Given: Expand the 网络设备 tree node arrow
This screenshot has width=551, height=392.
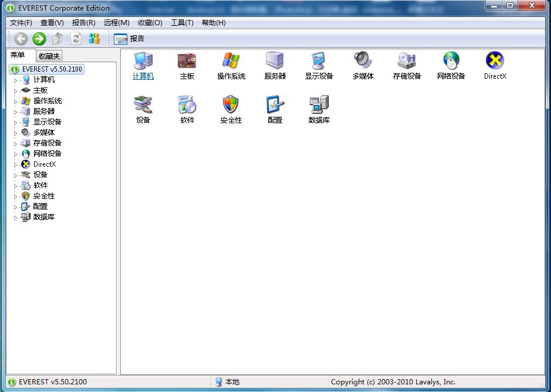Looking at the screenshot, I should click(x=16, y=154).
